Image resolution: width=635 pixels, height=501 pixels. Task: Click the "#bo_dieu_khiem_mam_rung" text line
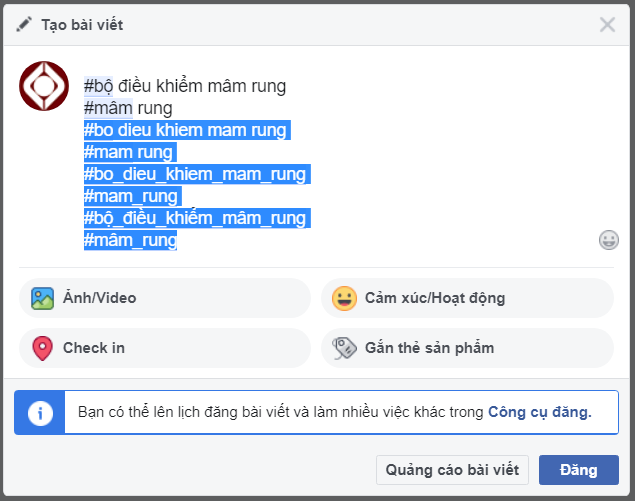(x=195, y=174)
